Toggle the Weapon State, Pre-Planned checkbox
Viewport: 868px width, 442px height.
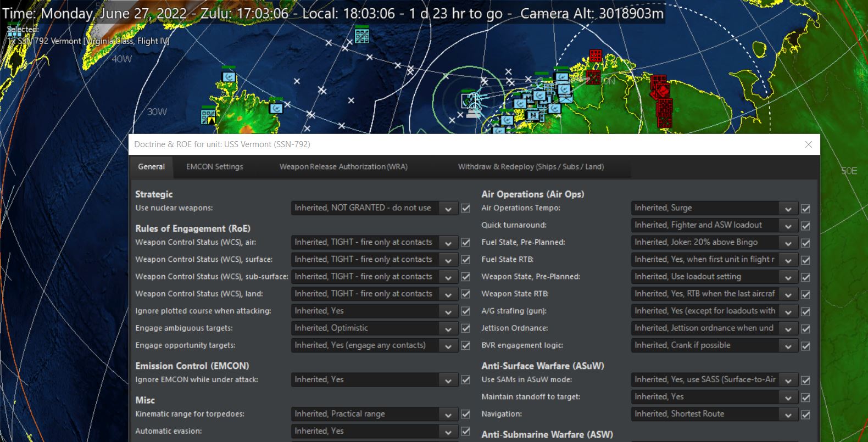(x=806, y=277)
